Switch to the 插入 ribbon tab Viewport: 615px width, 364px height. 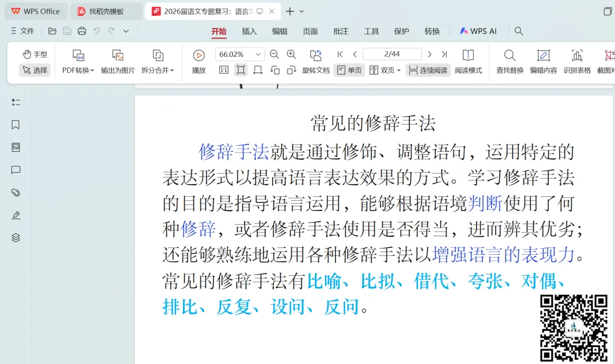(x=249, y=31)
